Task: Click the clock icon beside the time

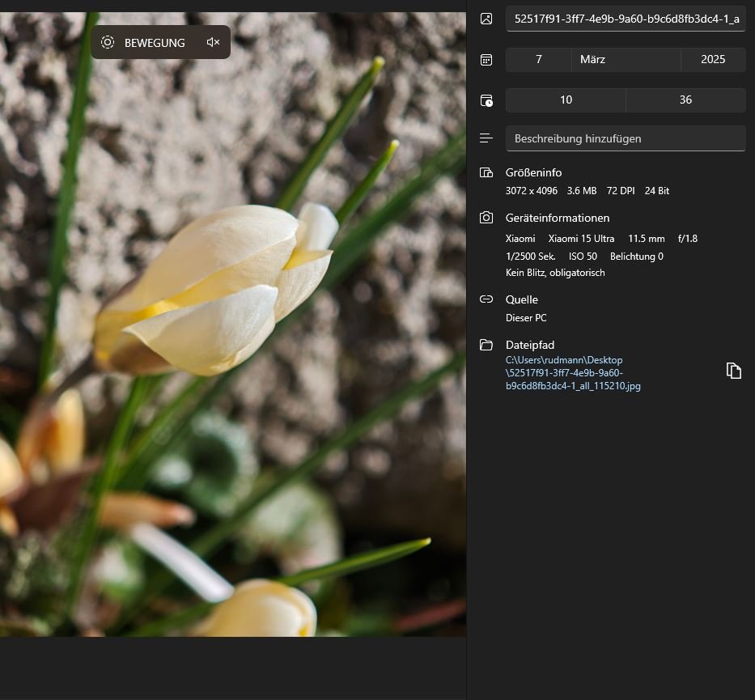Action: click(x=486, y=100)
